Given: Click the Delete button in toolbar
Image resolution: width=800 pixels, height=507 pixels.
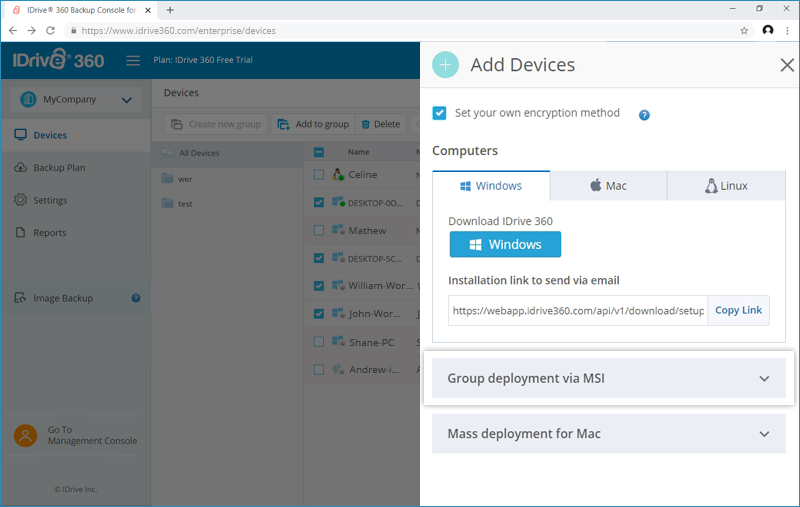Looking at the screenshot, I should click(381, 124).
